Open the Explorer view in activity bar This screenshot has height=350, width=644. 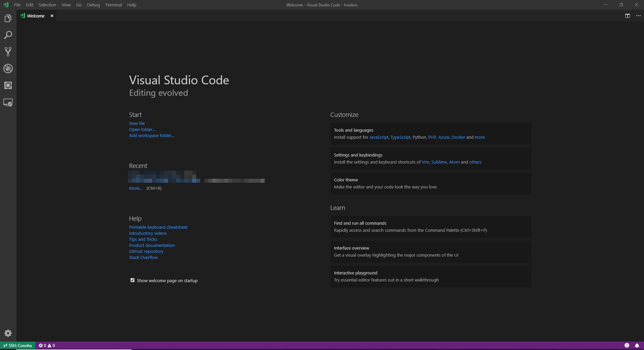click(x=8, y=18)
